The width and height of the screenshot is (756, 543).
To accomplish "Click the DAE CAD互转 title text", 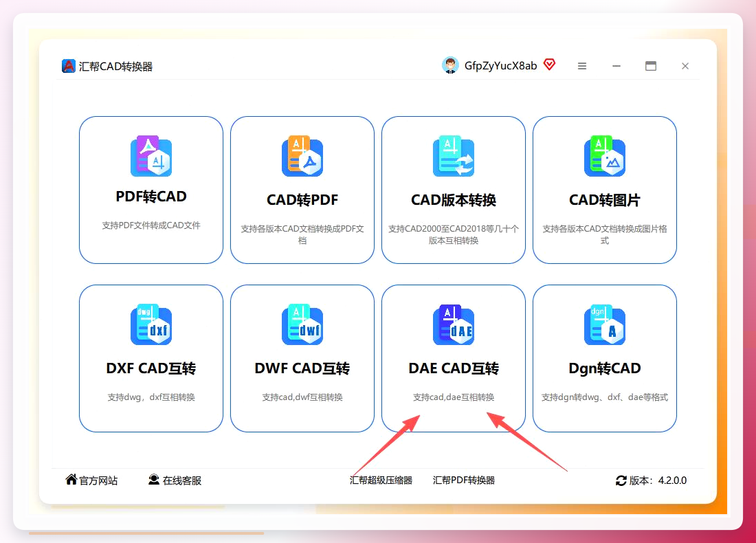I will tap(453, 368).
